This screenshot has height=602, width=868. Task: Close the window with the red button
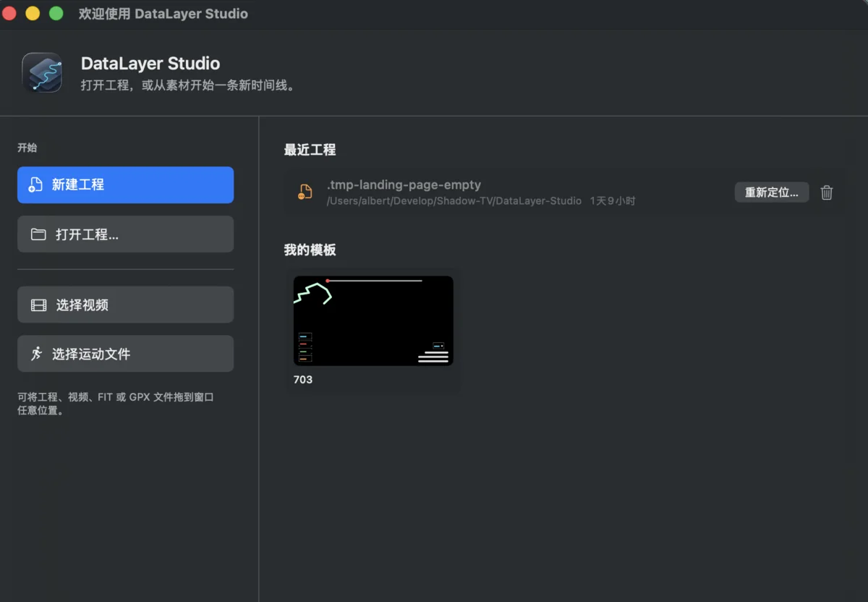[x=9, y=13]
